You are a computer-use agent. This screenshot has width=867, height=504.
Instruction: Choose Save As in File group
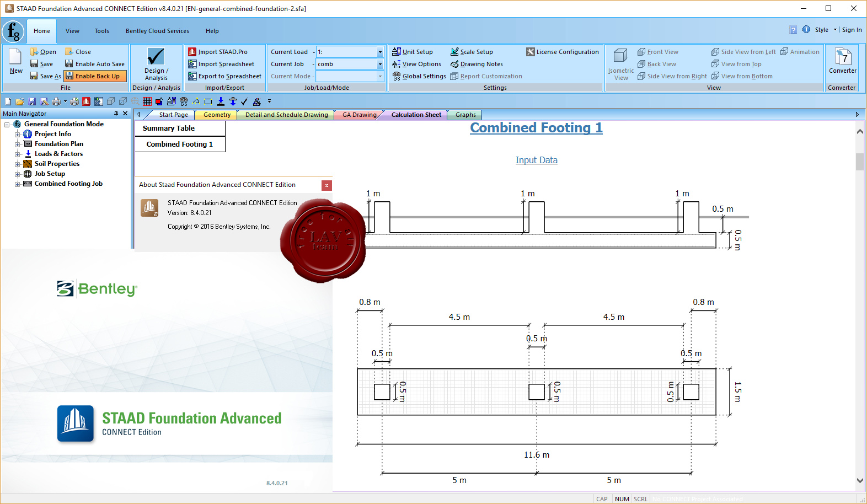pos(45,76)
